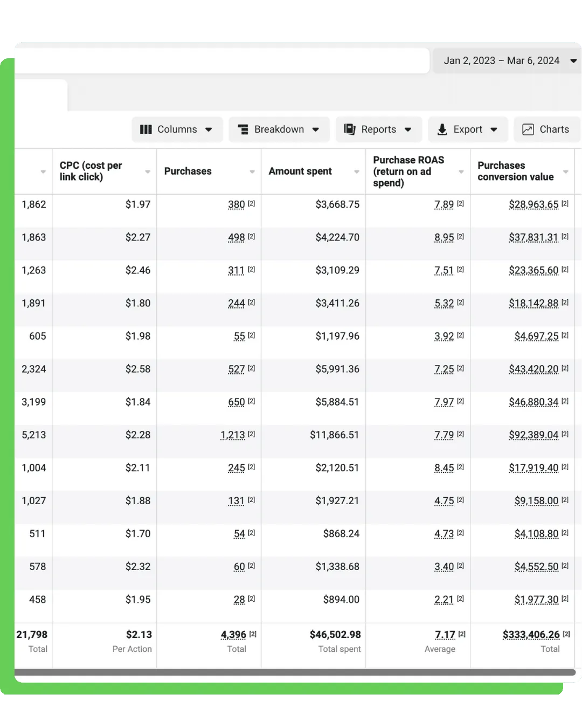Click the 4,396 total purchases
The width and height of the screenshot is (582, 728).
coord(233,635)
